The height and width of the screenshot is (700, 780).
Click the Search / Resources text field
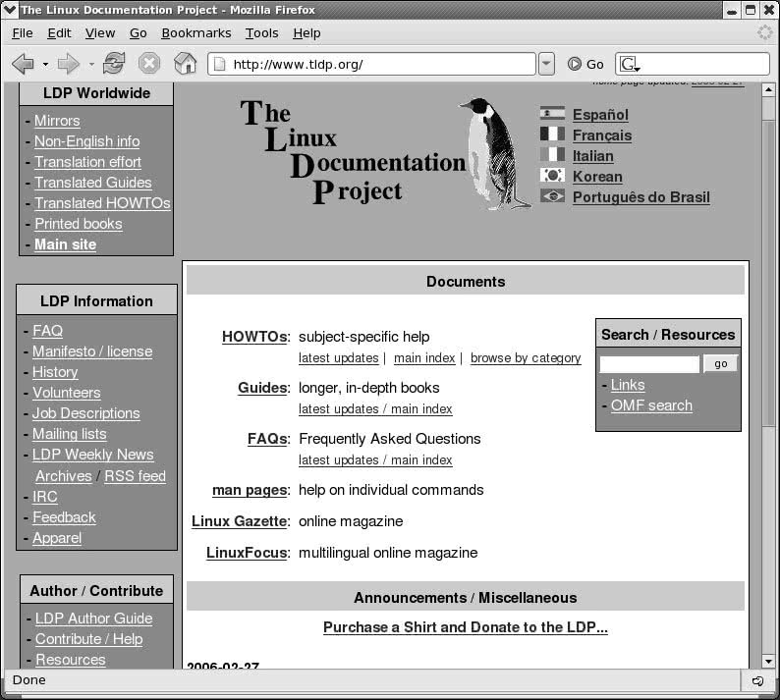tap(649, 364)
